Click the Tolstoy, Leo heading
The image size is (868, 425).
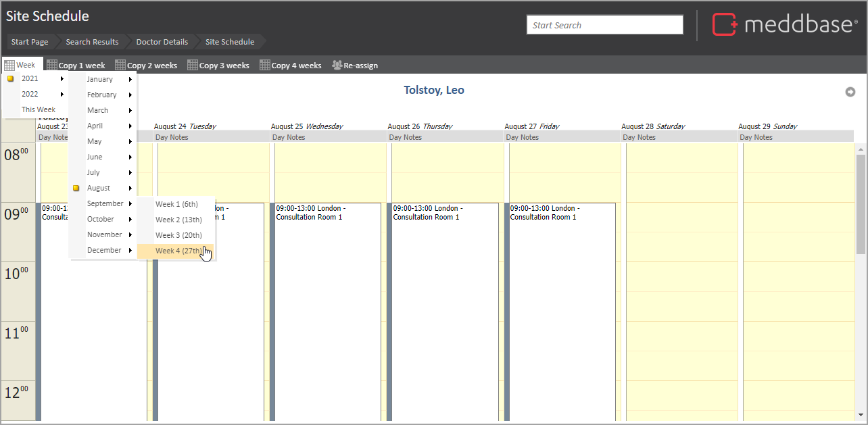click(x=434, y=90)
